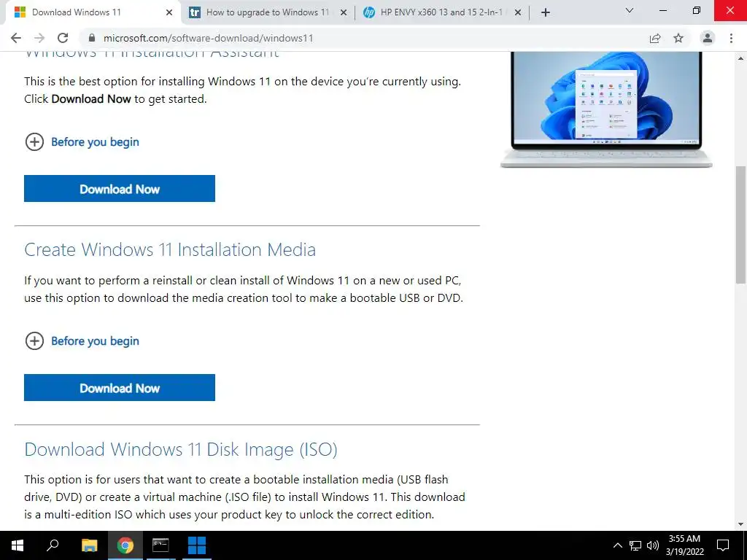Click the page vertical scrollbar thumb

741,225
